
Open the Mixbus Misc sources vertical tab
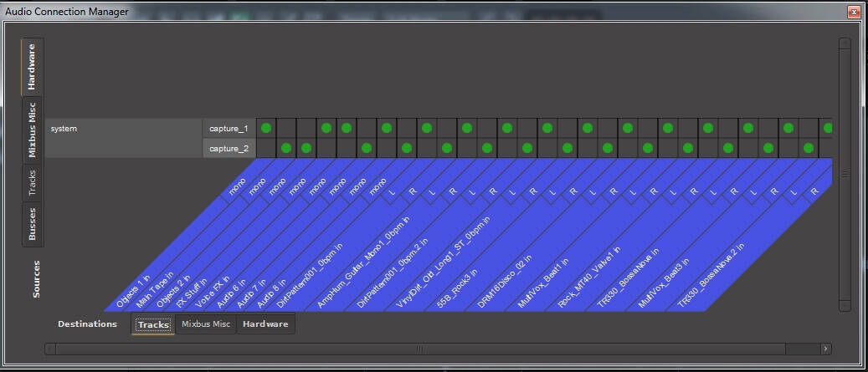[x=33, y=130]
